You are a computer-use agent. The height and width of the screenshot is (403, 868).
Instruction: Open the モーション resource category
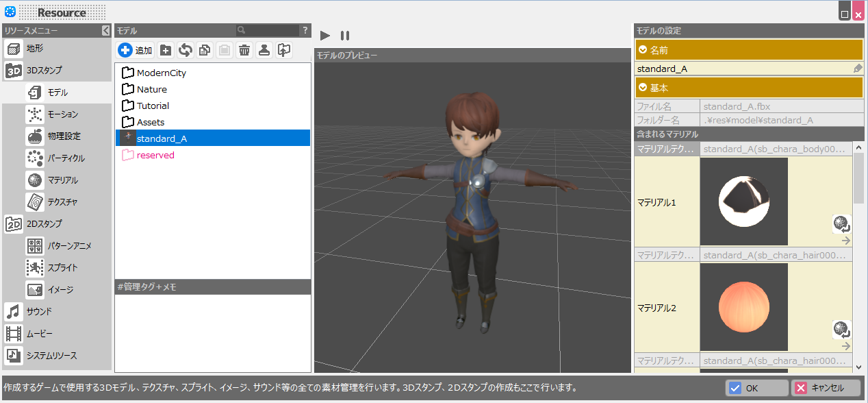[62, 114]
